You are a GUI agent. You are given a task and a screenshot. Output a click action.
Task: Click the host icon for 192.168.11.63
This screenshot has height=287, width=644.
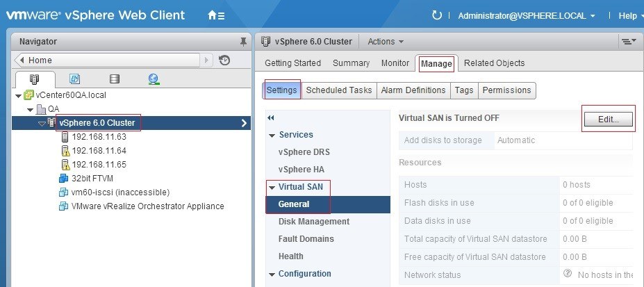tap(65, 137)
